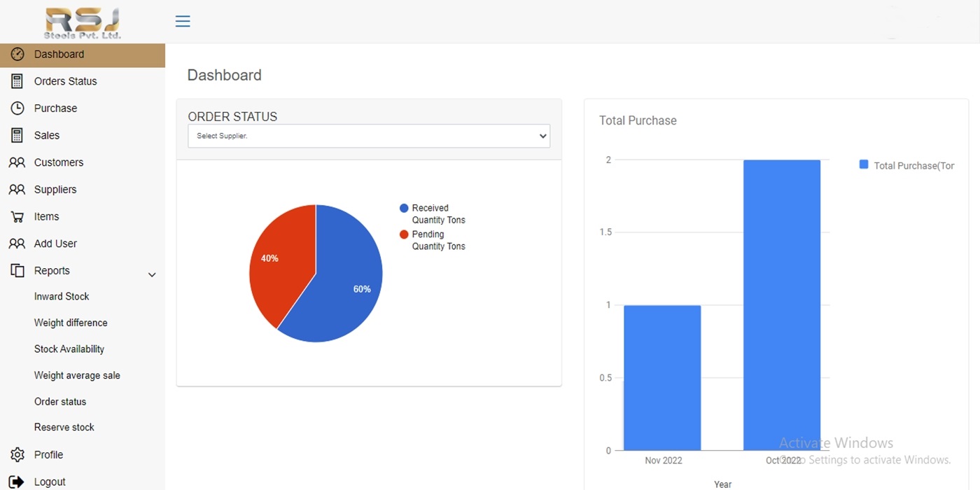Open the Select Supplier dropdown
This screenshot has height=490, width=980.
pos(368,136)
